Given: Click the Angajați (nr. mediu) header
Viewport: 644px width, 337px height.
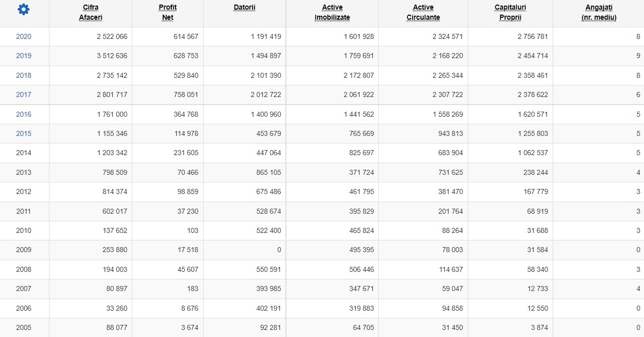Looking at the screenshot, I should (x=599, y=13).
